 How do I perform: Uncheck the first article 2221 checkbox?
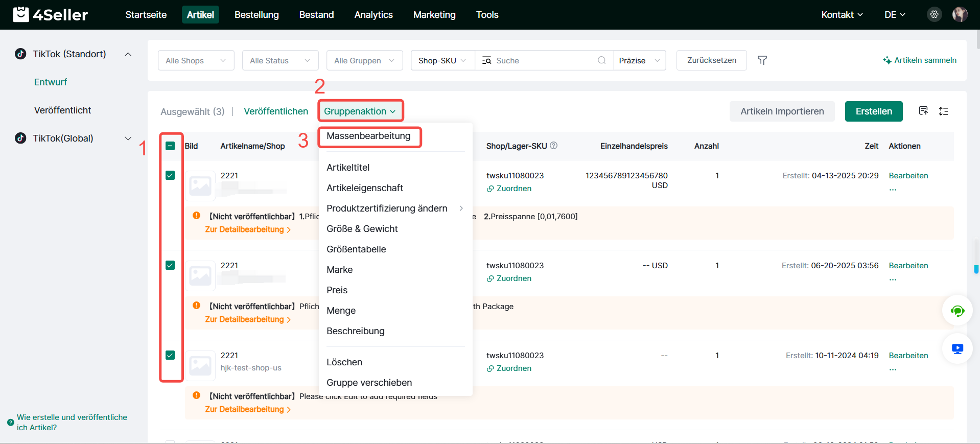coord(170,175)
